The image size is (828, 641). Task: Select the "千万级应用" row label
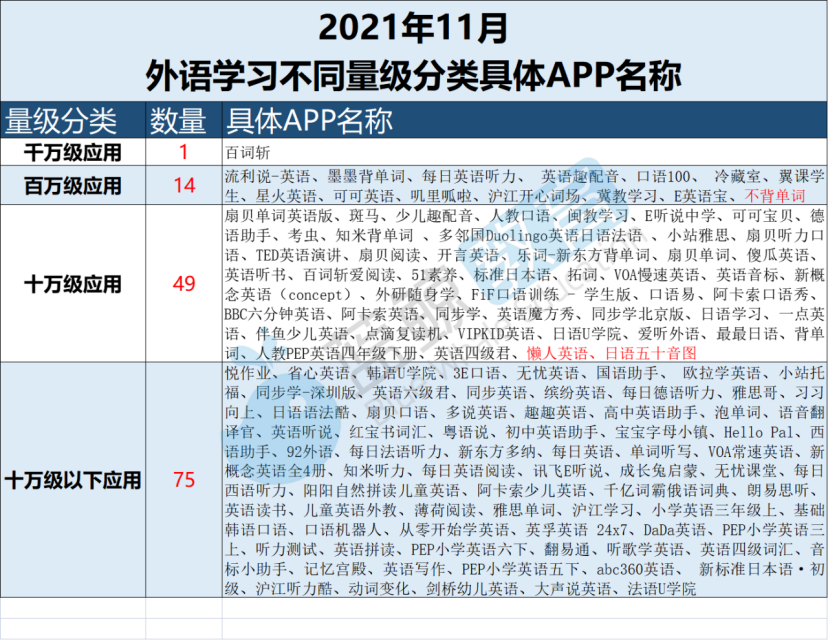pyautogui.click(x=73, y=152)
